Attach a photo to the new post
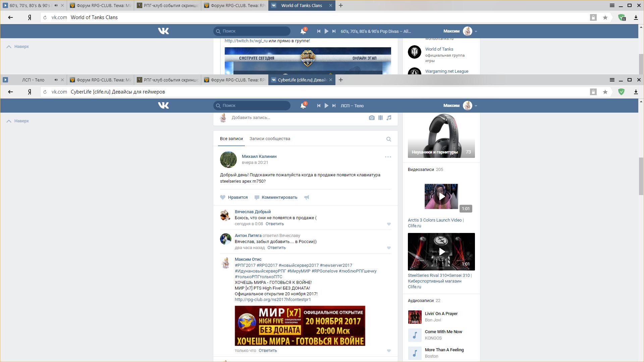The width and height of the screenshot is (644, 362). 372,118
